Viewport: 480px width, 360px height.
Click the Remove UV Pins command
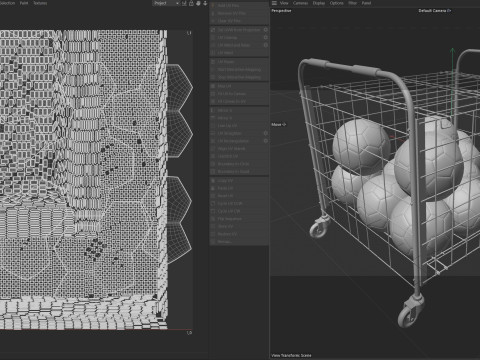239,13
